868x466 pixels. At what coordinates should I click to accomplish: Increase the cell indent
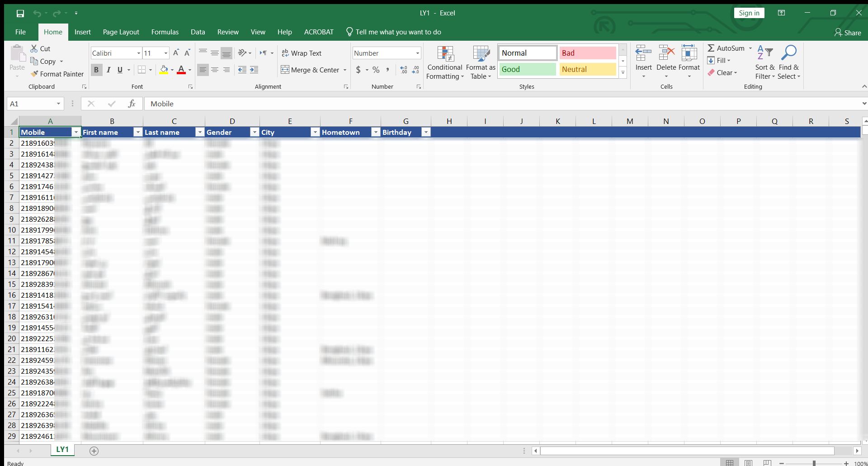point(254,70)
